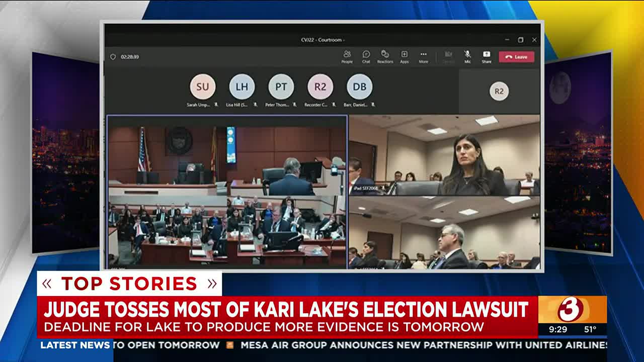
Task: Select the SU Sarah participant avatar
Action: [203, 86]
